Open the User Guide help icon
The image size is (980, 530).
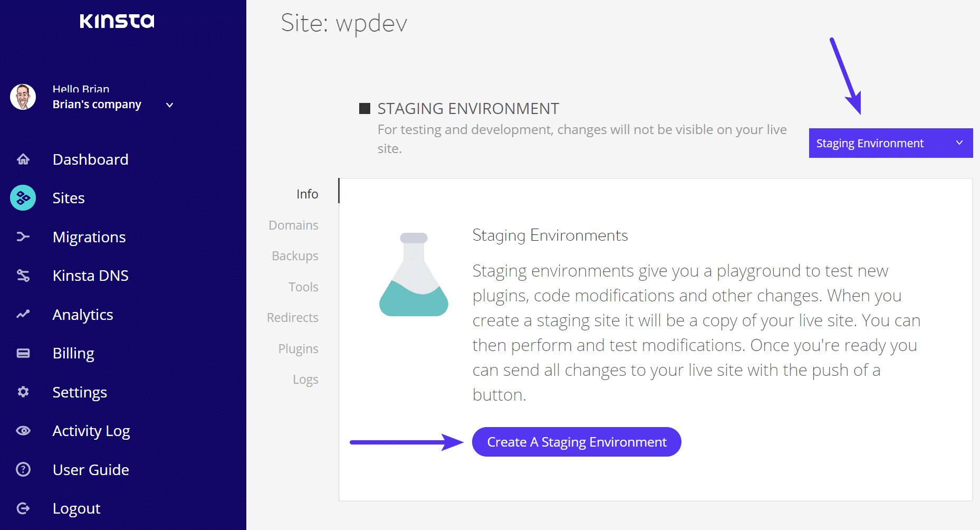[x=23, y=469]
